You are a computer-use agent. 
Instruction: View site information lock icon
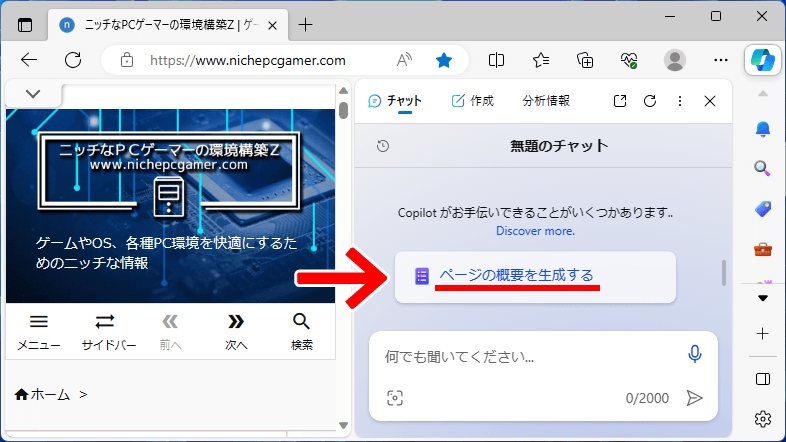tap(127, 60)
